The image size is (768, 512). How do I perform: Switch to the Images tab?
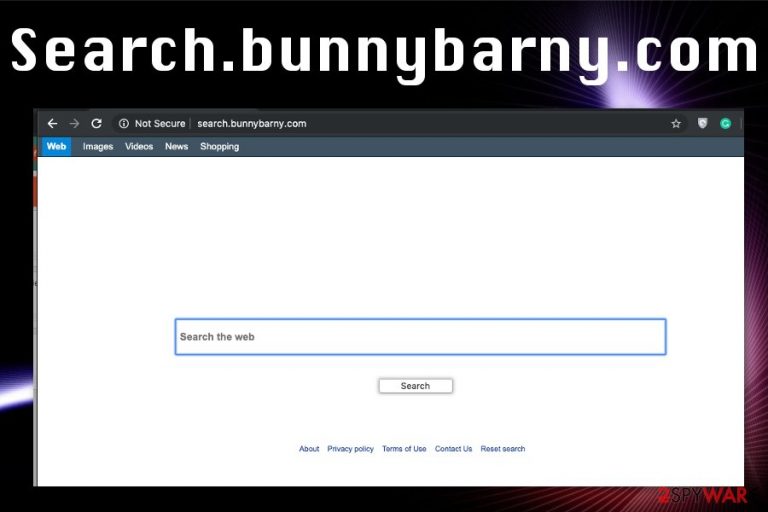[x=98, y=146]
